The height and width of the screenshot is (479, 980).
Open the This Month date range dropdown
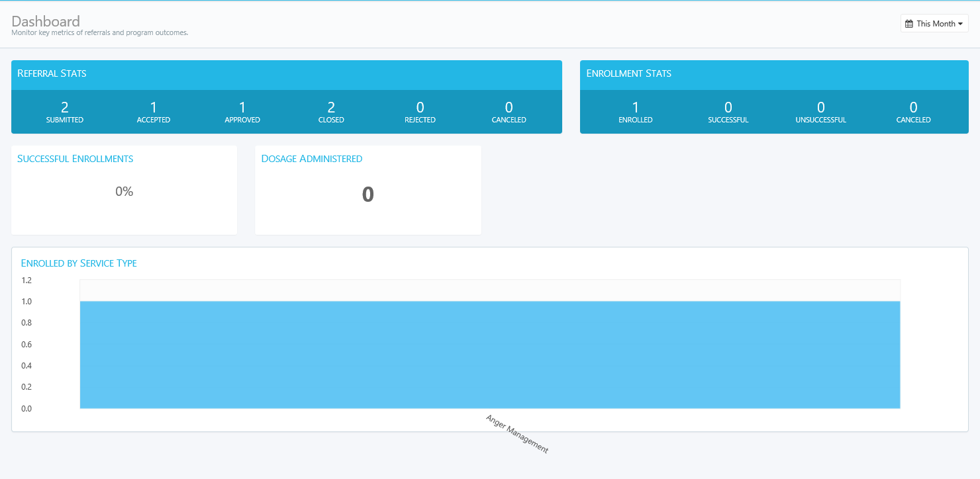point(934,24)
